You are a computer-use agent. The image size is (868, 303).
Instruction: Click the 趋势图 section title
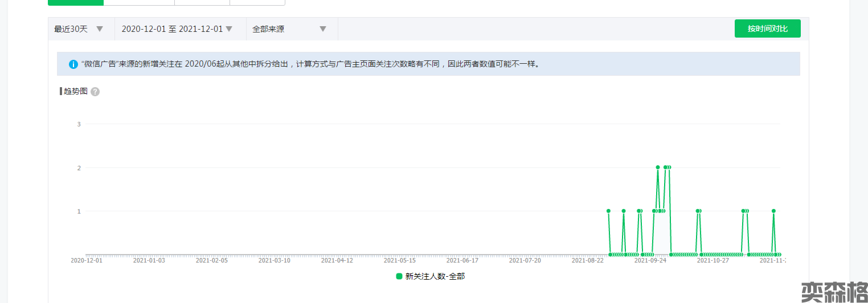tap(75, 91)
